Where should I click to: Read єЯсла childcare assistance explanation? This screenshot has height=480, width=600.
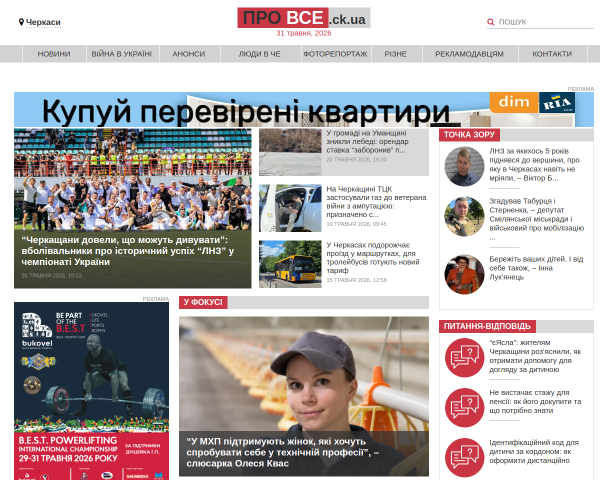[x=535, y=356]
